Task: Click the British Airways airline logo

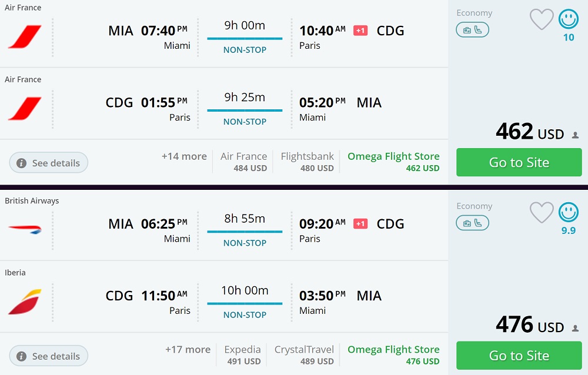Action: point(24,229)
